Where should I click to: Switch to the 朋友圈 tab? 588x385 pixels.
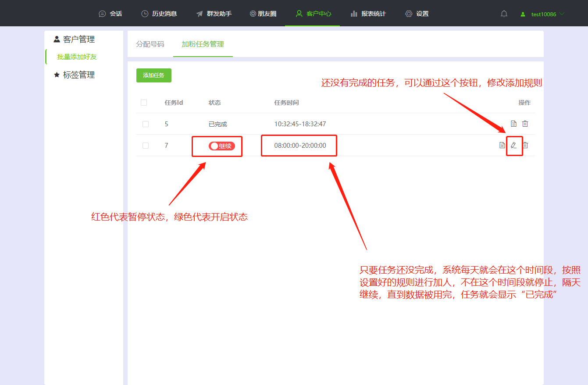(263, 14)
